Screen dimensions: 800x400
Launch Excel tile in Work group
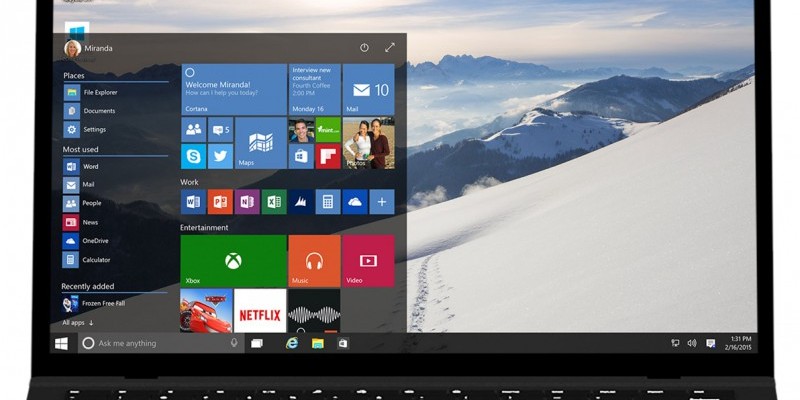click(x=274, y=202)
